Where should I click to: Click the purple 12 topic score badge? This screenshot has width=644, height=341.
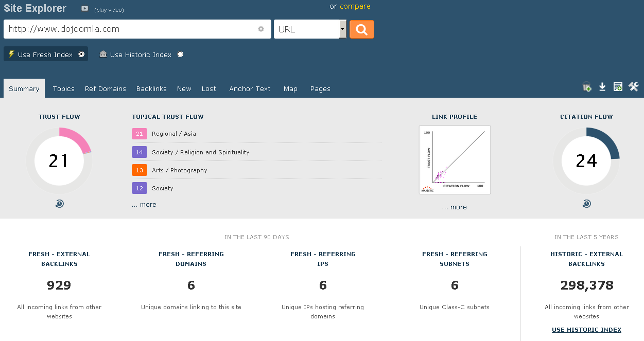(140, 188)
